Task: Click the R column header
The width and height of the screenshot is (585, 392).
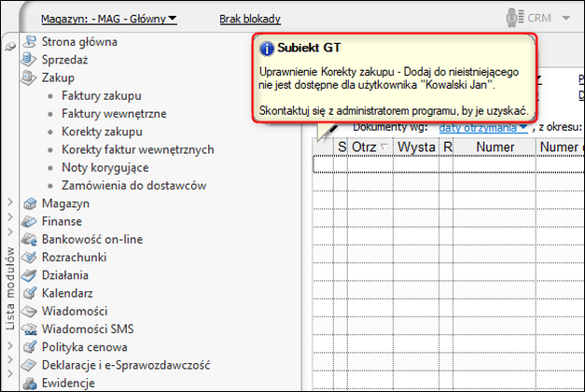Action: click(x=447, y=147)
